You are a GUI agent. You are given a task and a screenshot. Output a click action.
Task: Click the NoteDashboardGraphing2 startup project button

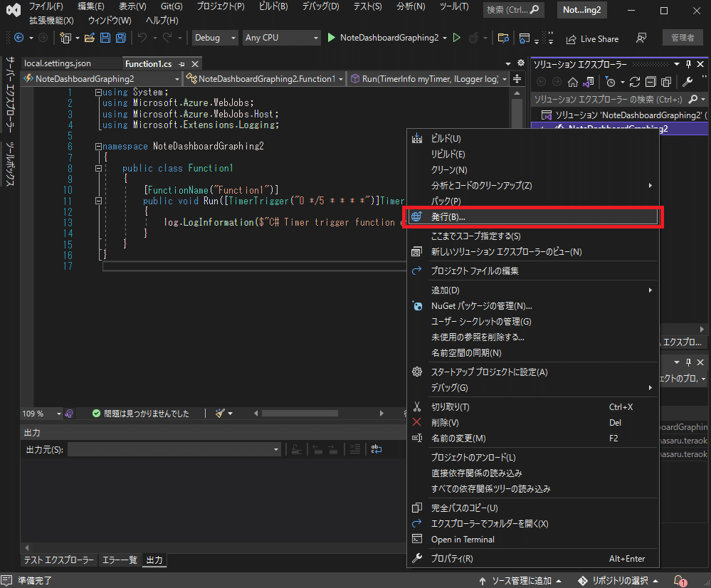[389, 38]
